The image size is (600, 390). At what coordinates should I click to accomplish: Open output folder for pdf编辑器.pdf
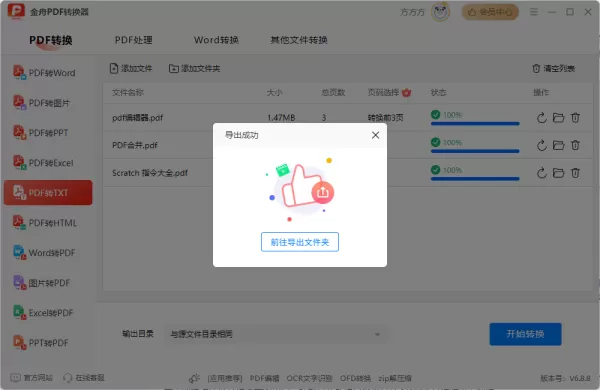tap(559, 117)
